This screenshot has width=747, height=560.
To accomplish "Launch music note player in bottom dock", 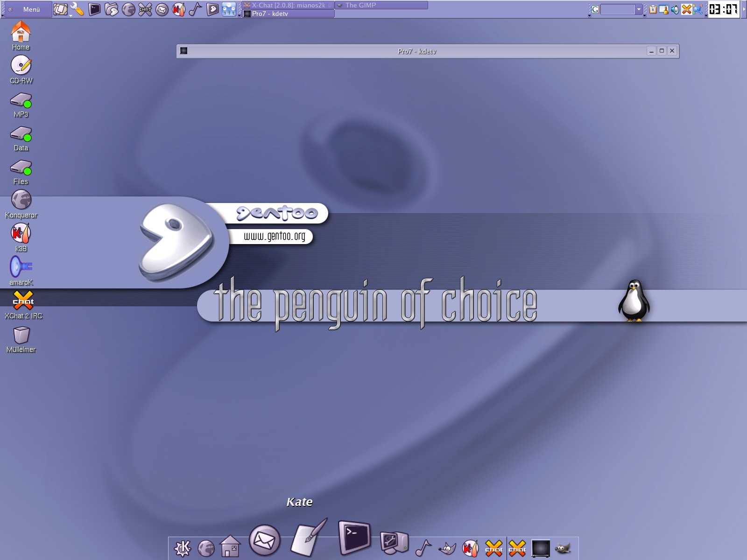I will 423,547.
